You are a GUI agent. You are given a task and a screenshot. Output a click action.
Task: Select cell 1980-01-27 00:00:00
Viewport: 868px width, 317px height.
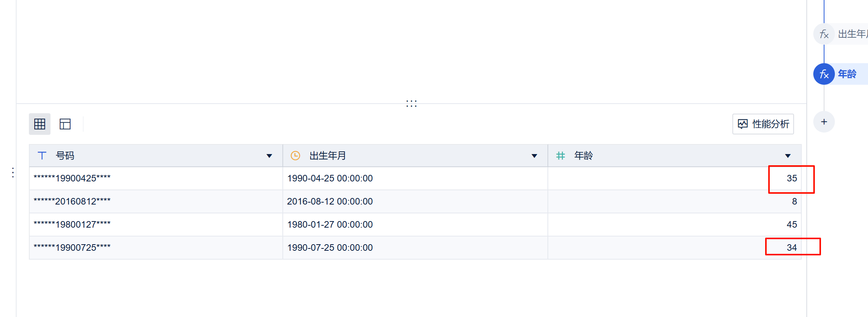click(415, 225)
